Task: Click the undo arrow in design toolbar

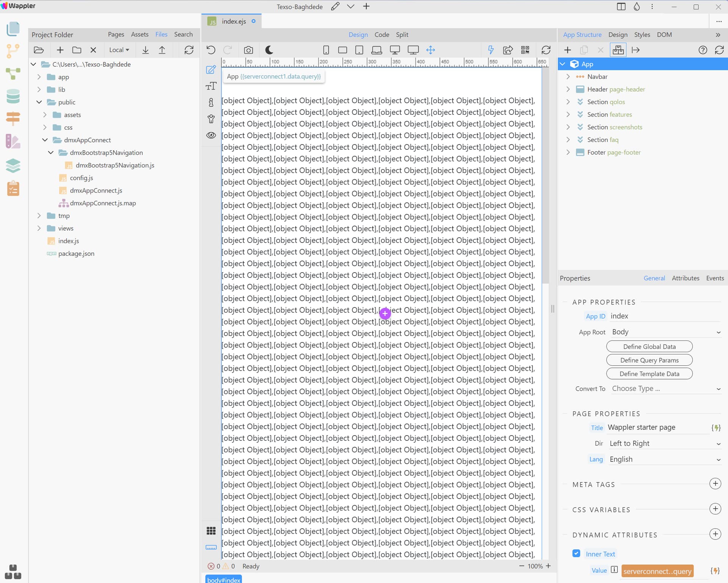Action: click(x=211, y=50)
